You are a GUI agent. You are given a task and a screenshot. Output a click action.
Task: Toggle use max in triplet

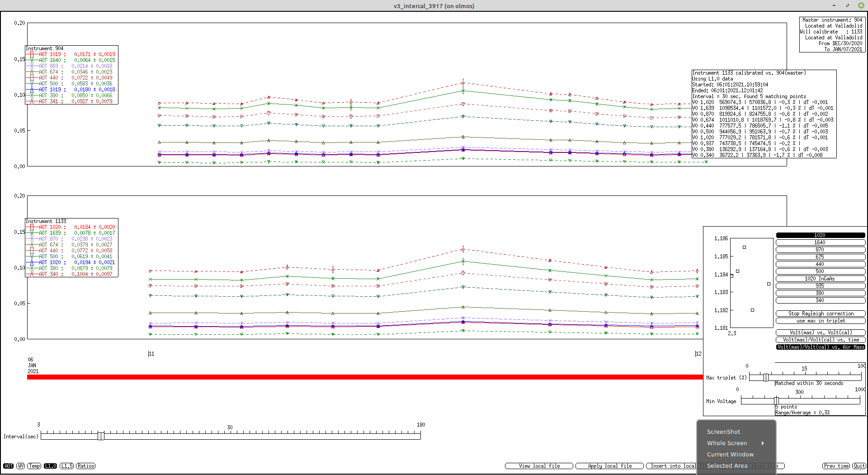[821, 321]
